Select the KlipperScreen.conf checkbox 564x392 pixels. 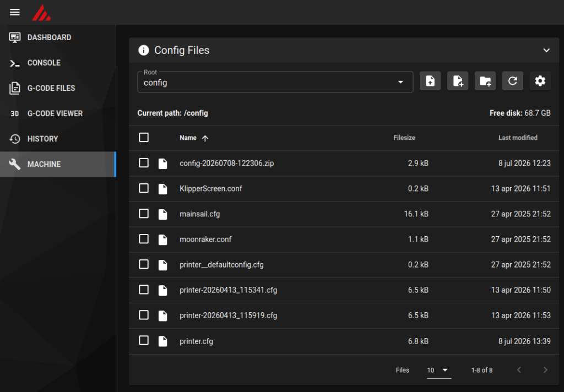click(144, 188)
